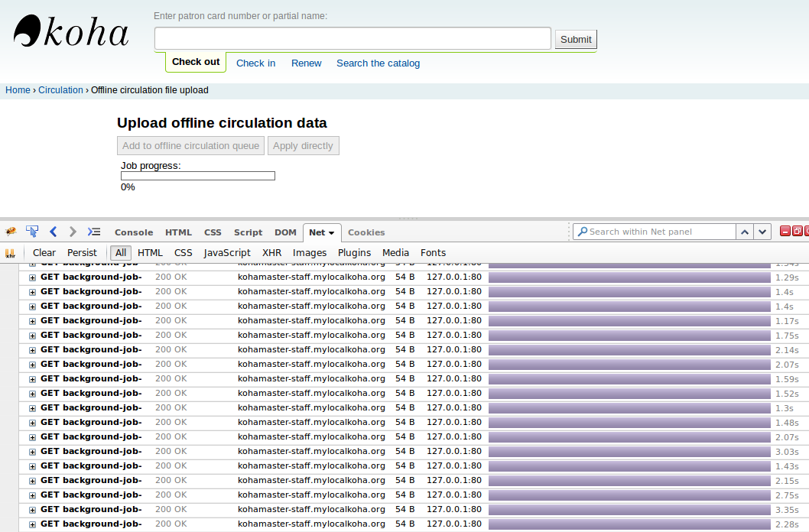Viewport: 809px width, 532px height.
Task: Open the Net tab dropdown menu
Action: (331, 232)
